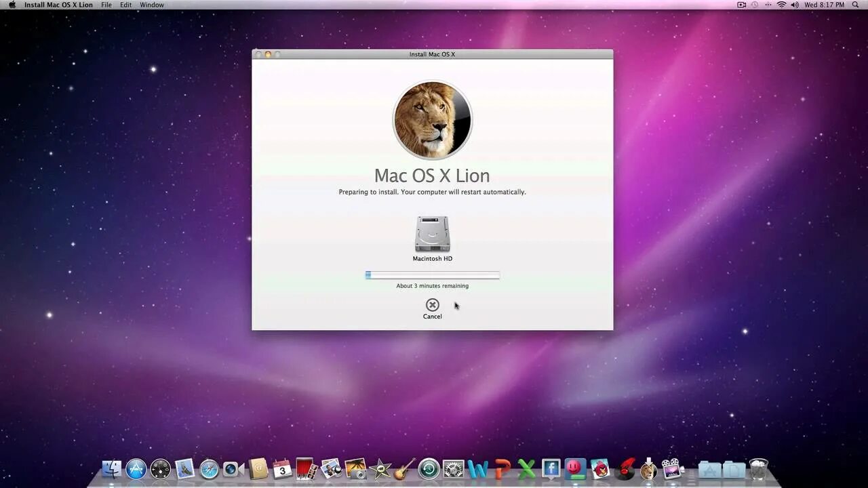Screen dimensions: 868x488
Task: Open the Applications folder stack in Dock
Action: (709, 469)
